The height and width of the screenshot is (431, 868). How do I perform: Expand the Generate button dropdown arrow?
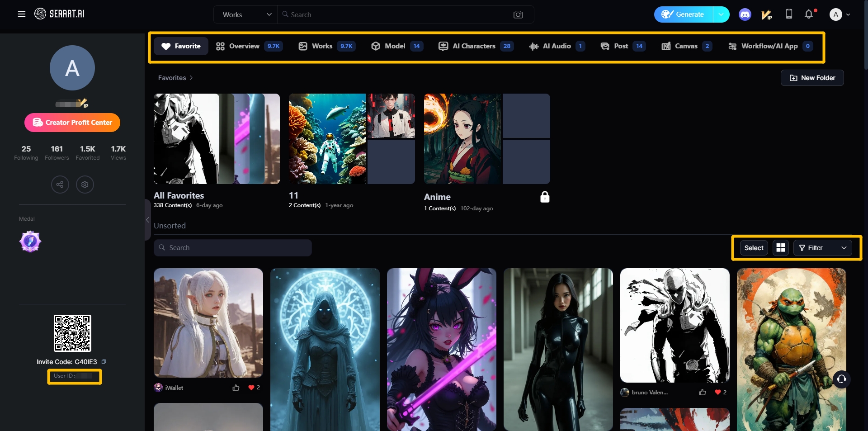721,14
